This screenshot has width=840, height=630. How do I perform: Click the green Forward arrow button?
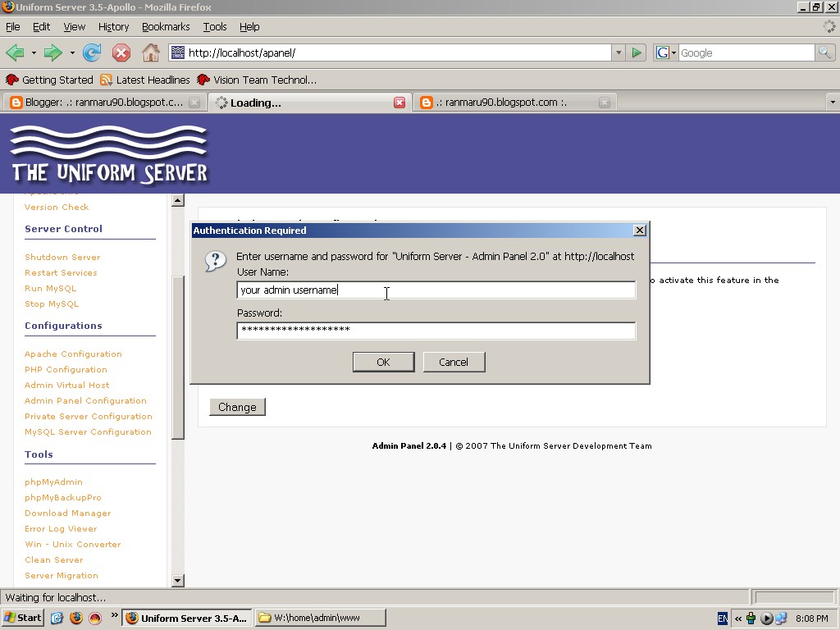click(52, 52)
